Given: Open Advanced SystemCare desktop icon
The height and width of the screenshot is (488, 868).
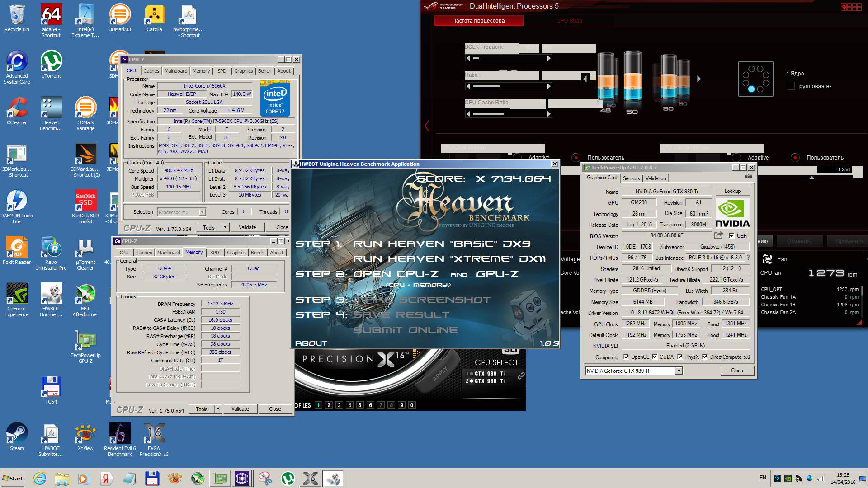Looking at the screenshot, I should pyautogui.click(x=17, y=67).
